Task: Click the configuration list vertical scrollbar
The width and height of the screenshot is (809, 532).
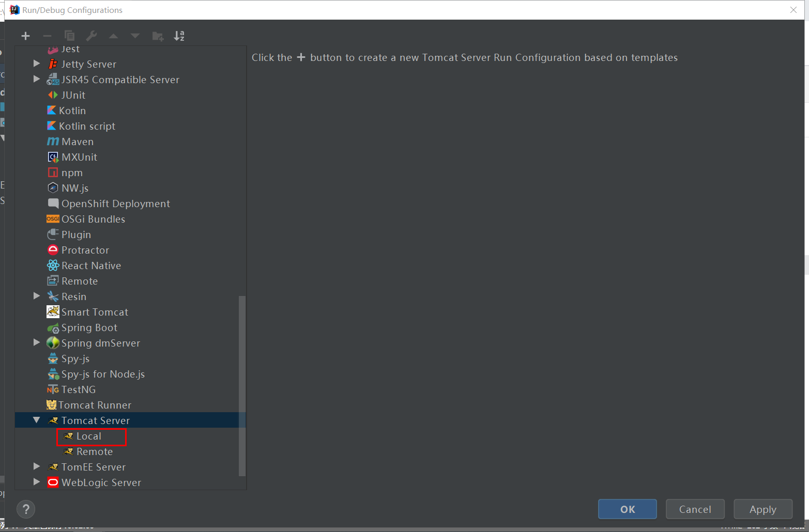Action: (x=242, y=386)
